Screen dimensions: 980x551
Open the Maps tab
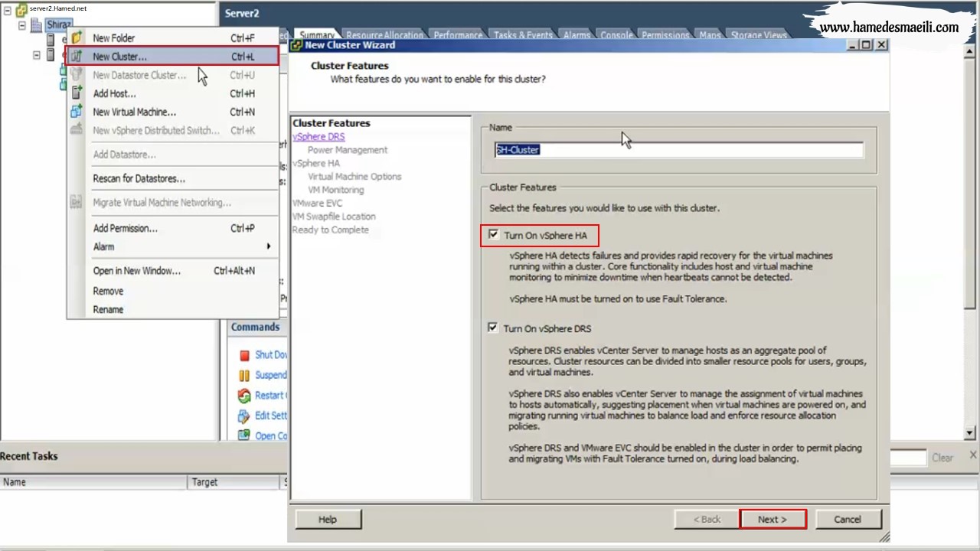click(710, 35)
